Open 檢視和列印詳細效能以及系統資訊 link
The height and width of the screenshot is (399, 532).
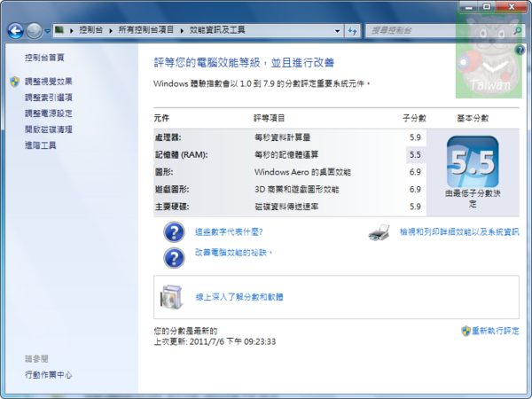coord(459,232)
